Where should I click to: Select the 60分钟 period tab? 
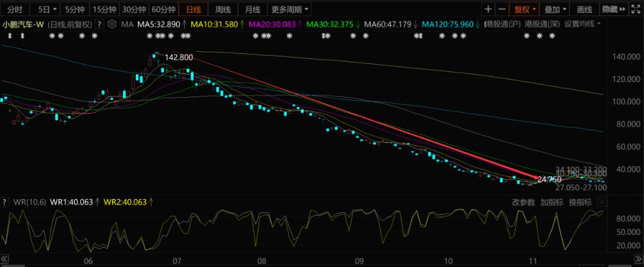click(163, 10)
